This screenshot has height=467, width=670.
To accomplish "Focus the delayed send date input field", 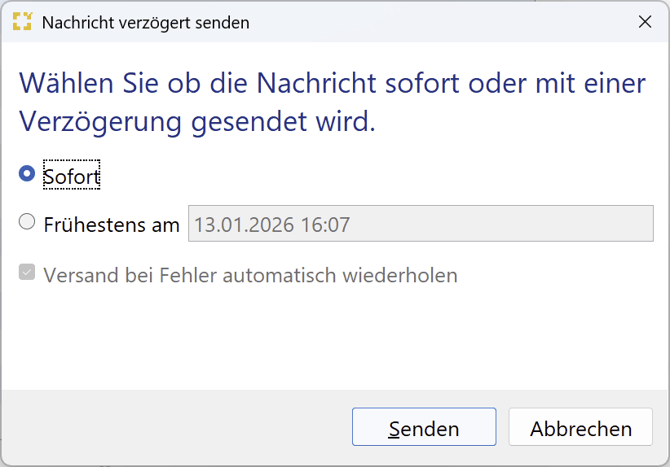I will point(420,224).
